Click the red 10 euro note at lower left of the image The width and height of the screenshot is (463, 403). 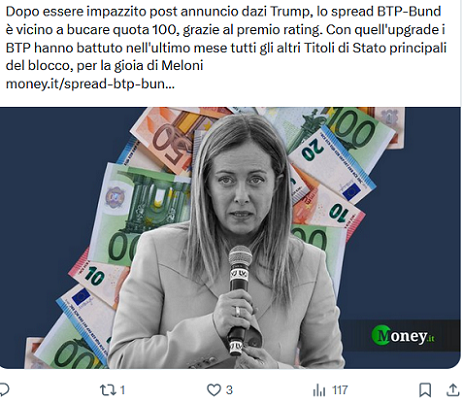95,277
